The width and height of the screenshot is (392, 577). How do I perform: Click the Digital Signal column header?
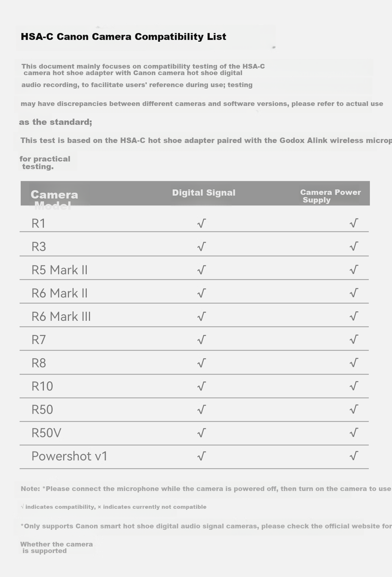(x=204, y=193)
